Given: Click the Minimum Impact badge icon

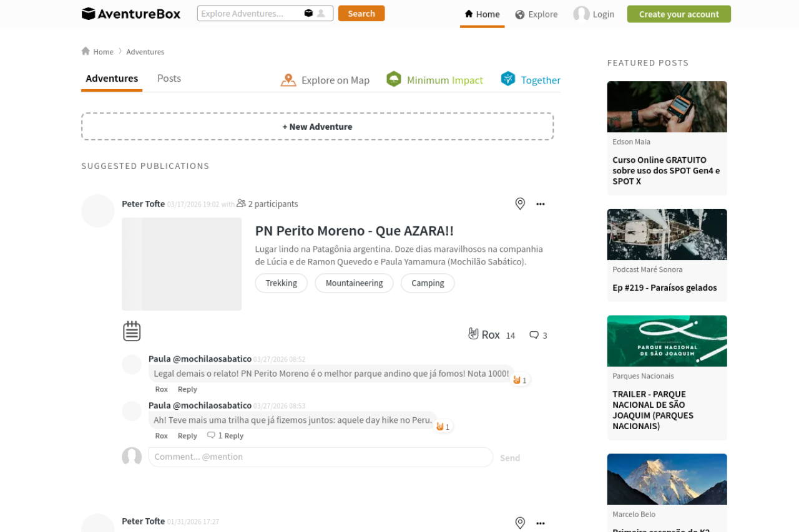Looking at the screenshot, I should [x=394, y=79].
